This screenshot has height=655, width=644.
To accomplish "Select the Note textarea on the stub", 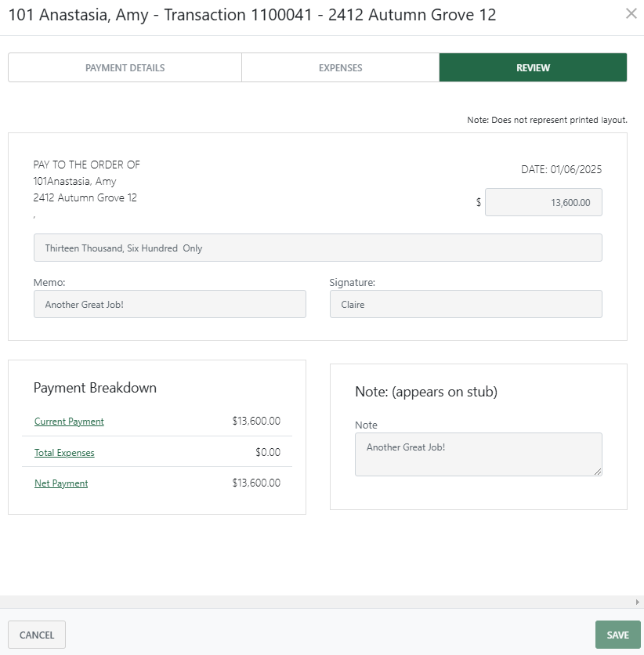I will [x=478, y=454].
